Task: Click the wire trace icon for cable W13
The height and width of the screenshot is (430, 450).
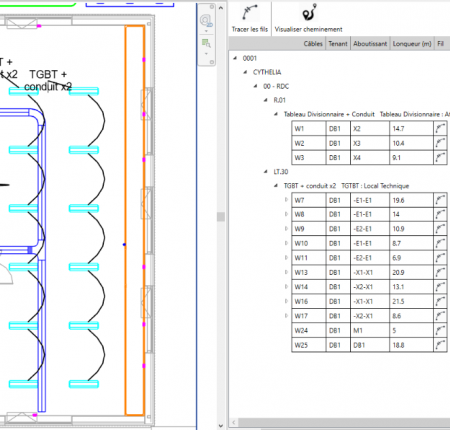Action: pyautogui.click(x=440, y=273)
